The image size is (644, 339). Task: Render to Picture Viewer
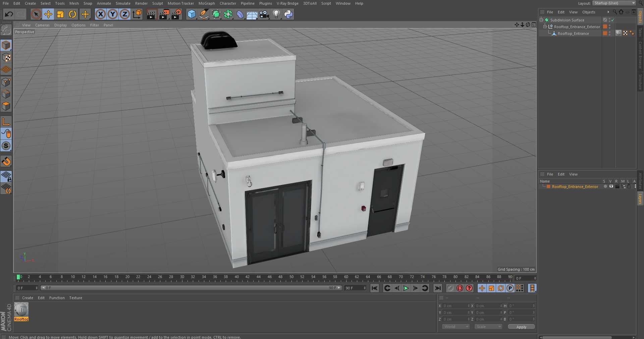click(x=164, y=14)
